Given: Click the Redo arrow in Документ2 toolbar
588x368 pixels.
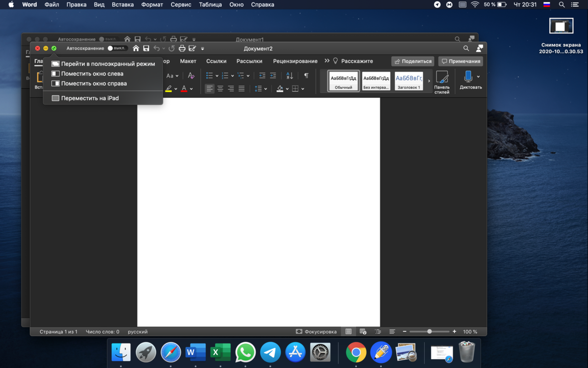Looking at the screenshot, I should pyautogui.click(x=171, y=49).
